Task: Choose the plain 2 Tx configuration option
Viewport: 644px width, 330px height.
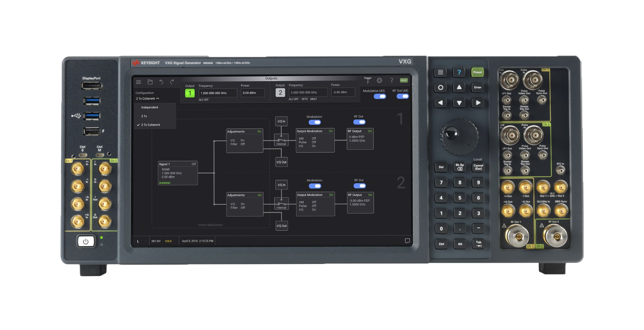Action: tap(155, 116)
